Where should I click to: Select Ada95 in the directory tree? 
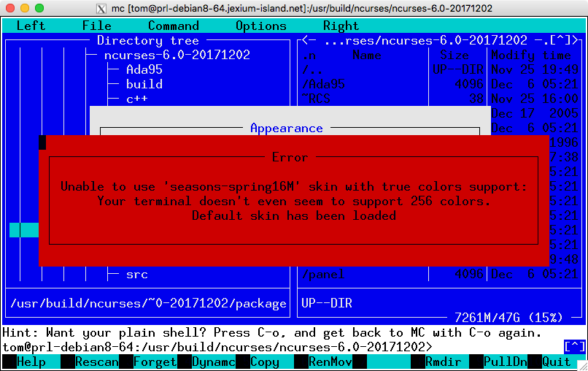click(x=144, y=69)
